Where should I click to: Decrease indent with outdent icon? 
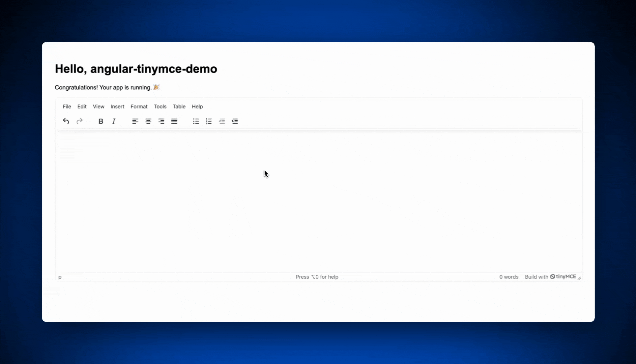222,121
